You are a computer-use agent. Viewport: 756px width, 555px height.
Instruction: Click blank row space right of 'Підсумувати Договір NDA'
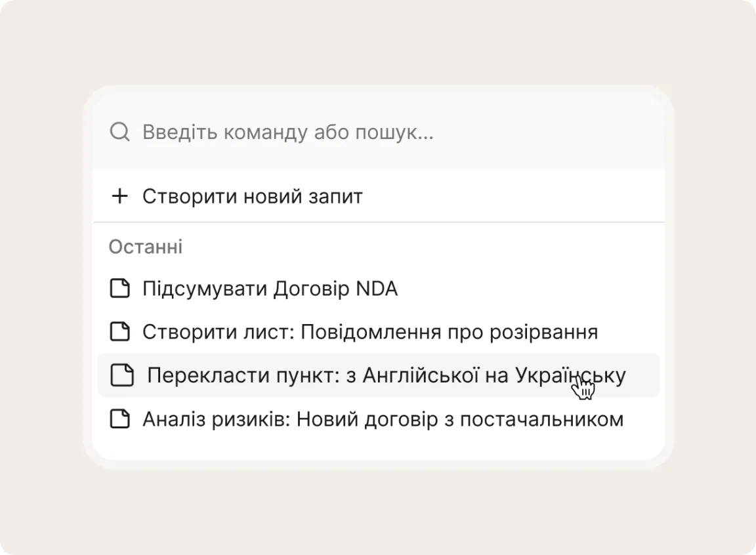(525, 289)
